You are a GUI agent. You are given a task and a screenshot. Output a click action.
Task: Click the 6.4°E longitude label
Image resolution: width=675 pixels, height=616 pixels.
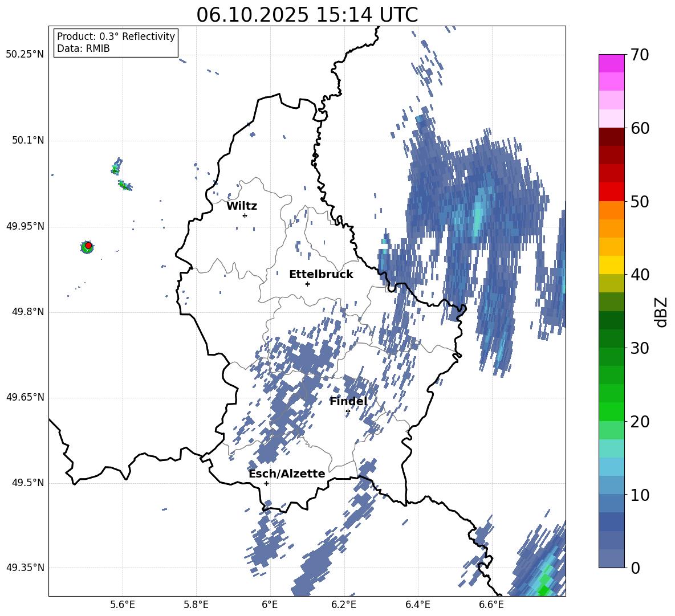[x=417, y=605]
